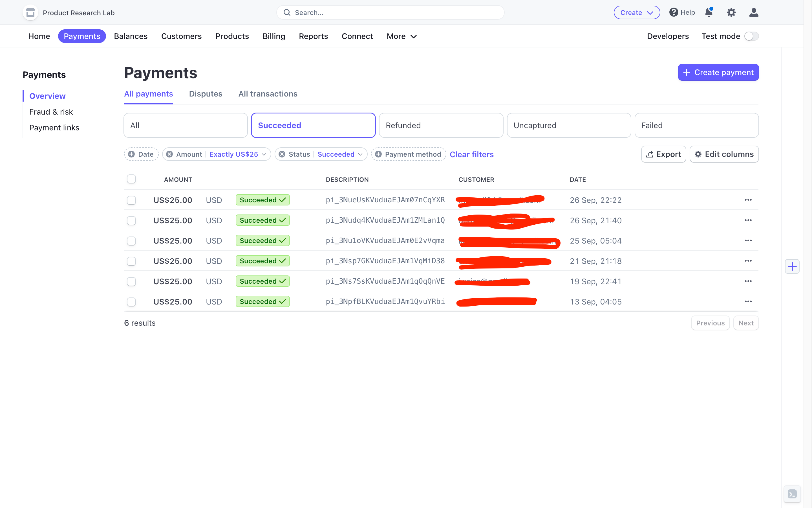The height and width of the screenshot is (508, 812).
Task: Open the Customers nav item
Action: pos(182,36)
